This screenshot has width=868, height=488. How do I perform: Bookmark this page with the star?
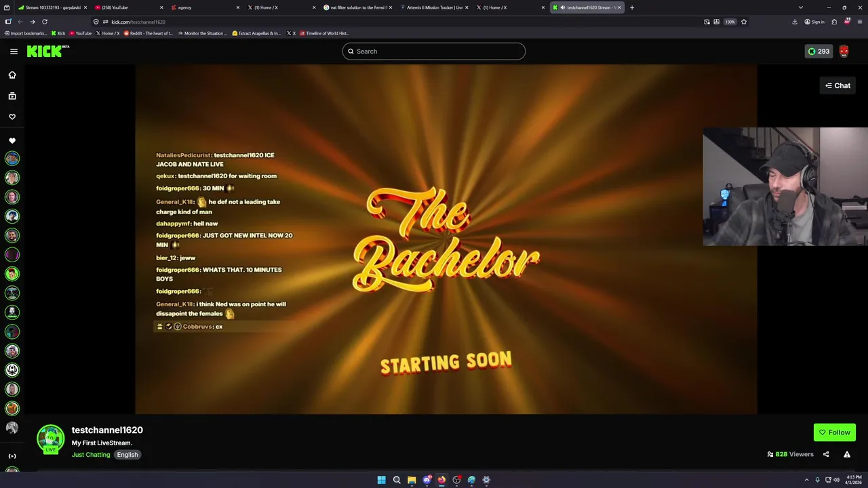pos(744,22)
